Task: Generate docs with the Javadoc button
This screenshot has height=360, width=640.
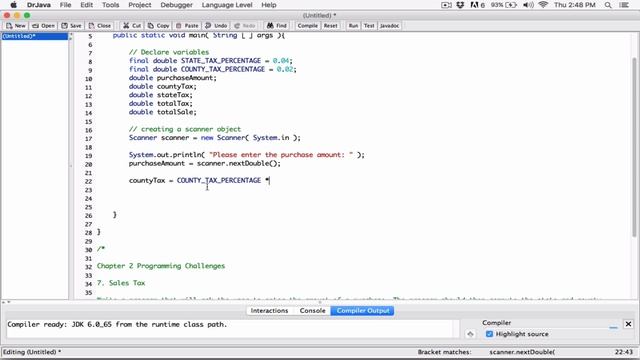Action: (x=389, y=26)
